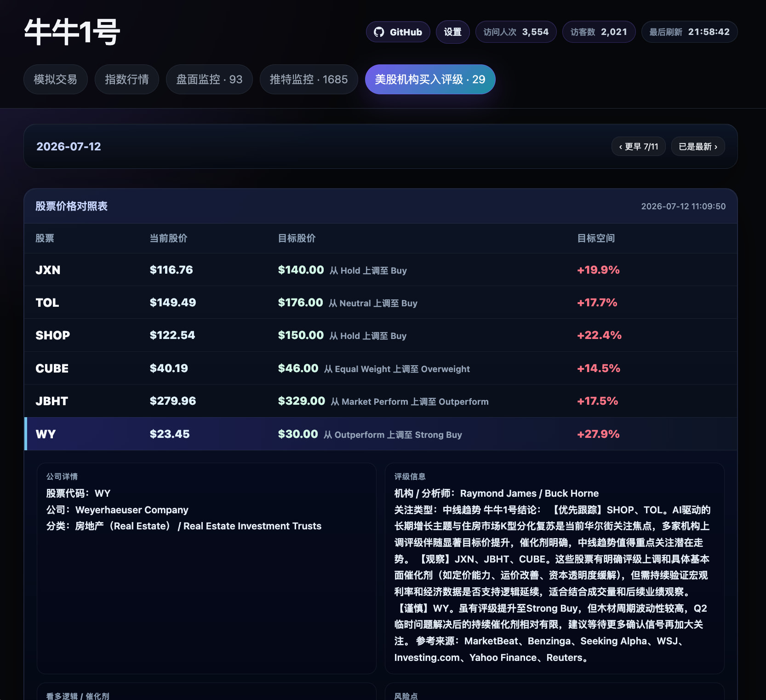This screenshot has width=766, height=700.
Task: Go to earlier date 更早 7/11
Action: coord(639,147)
